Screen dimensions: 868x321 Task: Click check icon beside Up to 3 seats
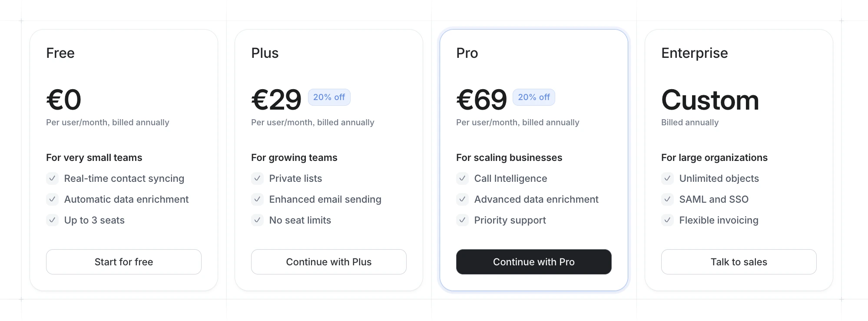(52, 220)
